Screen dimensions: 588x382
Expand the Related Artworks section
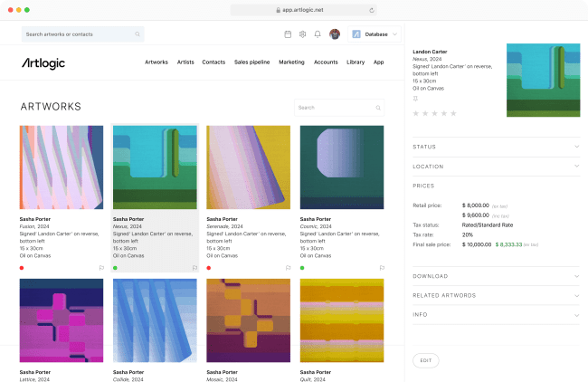tap(496, 295)
